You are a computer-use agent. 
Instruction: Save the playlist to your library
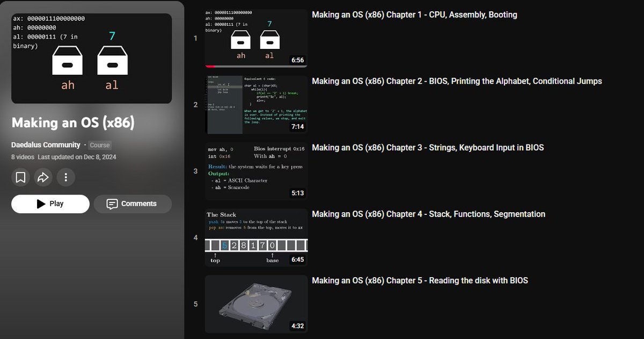tap(20, 177)
